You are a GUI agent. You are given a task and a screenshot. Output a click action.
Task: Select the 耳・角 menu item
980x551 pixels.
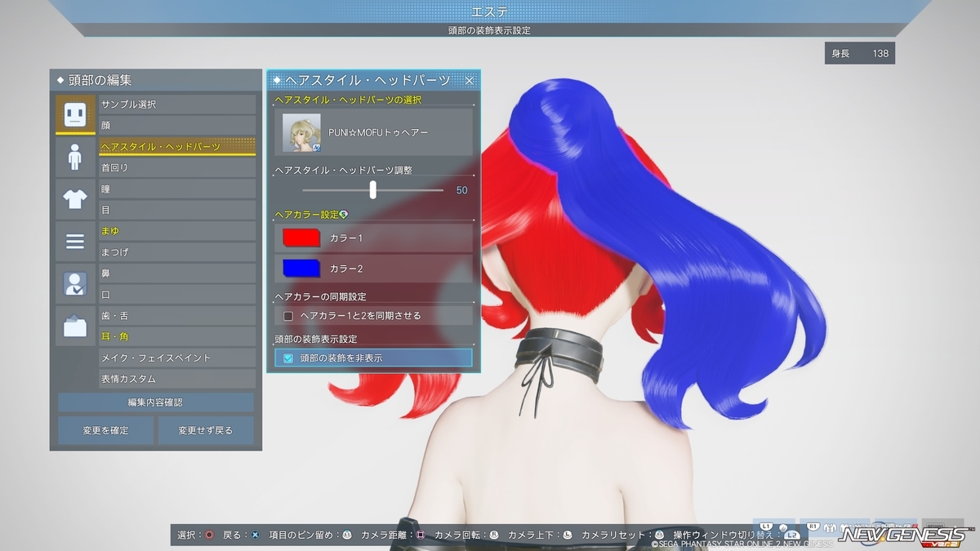click(x=177, y=336)
